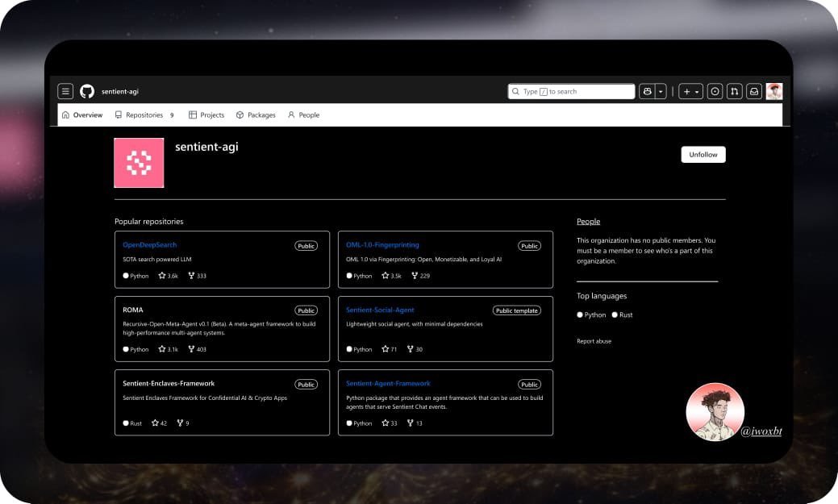Click the 'Lightweight social agent' description text
This screenshot has width=838, height=504.
coord(415,324)
